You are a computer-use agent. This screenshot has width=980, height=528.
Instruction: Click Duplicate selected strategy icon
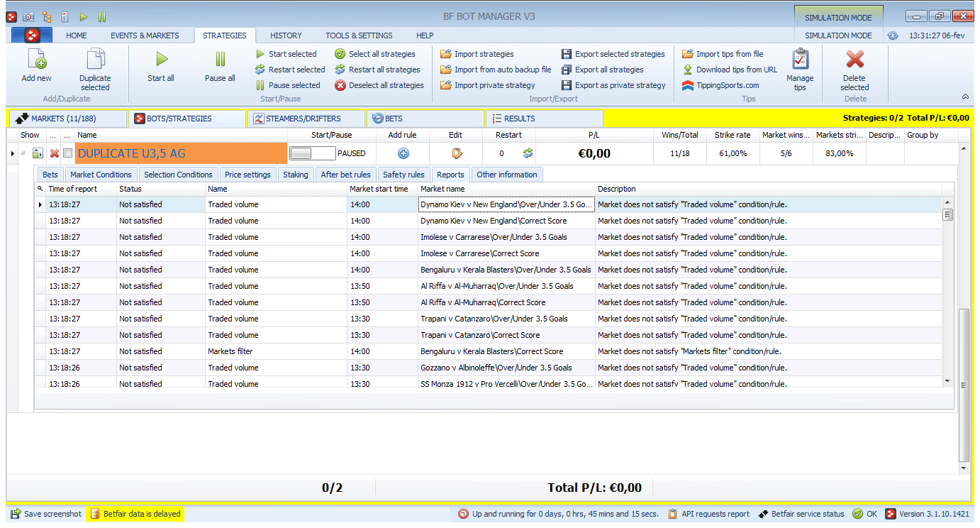tap(95, 60)
